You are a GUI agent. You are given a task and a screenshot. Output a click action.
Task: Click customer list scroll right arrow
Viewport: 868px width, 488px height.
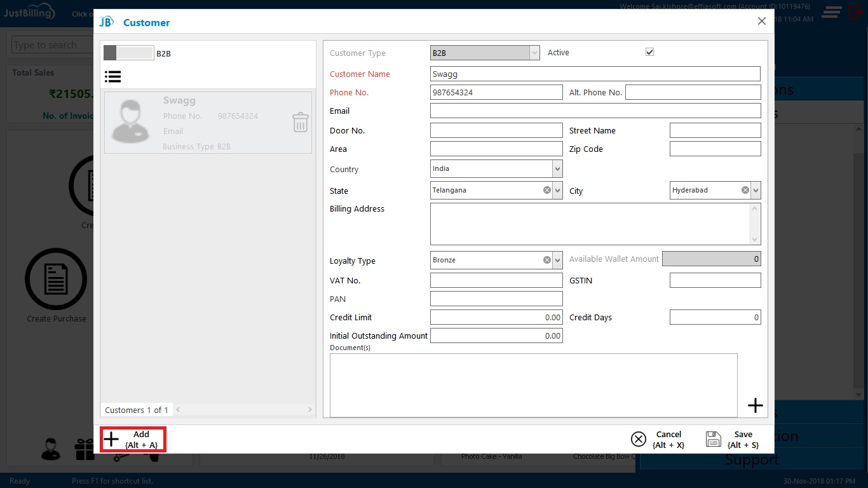tap(309, 410)
